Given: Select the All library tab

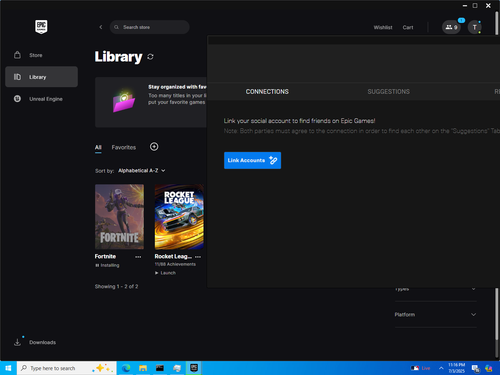Looking at the screenshot, I should (98, 147).
